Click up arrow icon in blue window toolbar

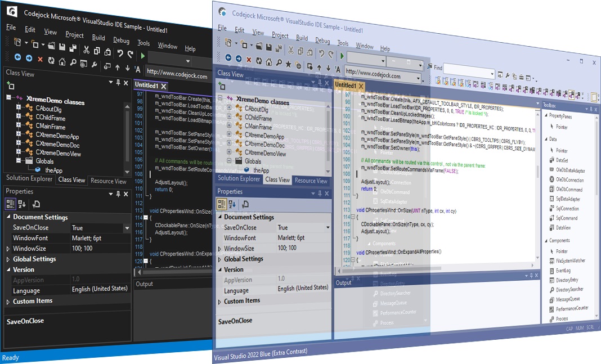[x=319, y=68]
